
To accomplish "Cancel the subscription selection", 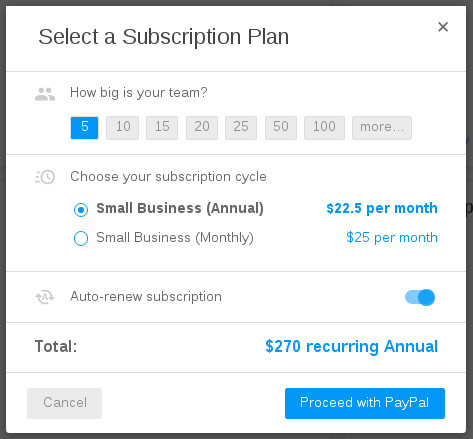I will click(x=65, y=403).
